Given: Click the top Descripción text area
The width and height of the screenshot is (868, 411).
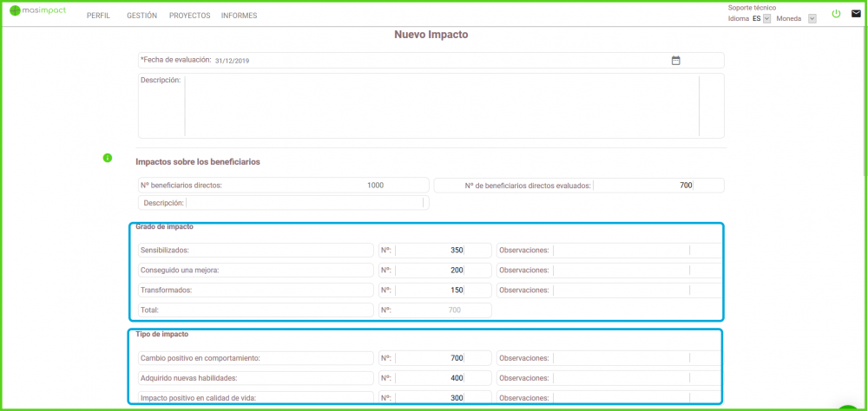Looking at the screenshot, I should tap(441, 106).
